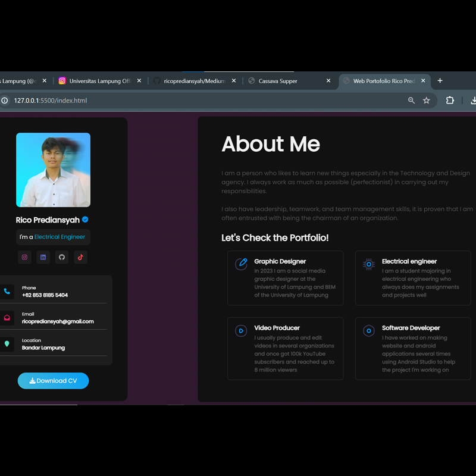Click the address bar showing 127.0.0.1:5500
Image resolution: width=476 pixels, height=476 pixels.
coord(178,101)
